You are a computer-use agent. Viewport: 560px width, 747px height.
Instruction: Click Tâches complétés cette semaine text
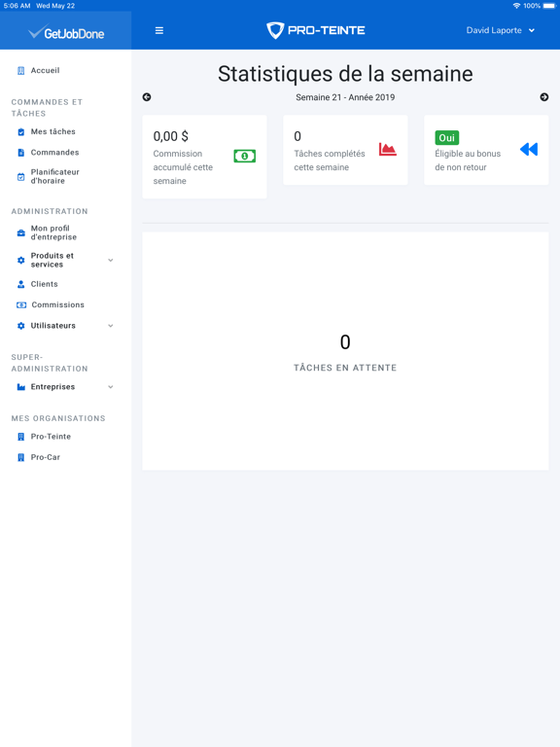(x=330, y=160)
